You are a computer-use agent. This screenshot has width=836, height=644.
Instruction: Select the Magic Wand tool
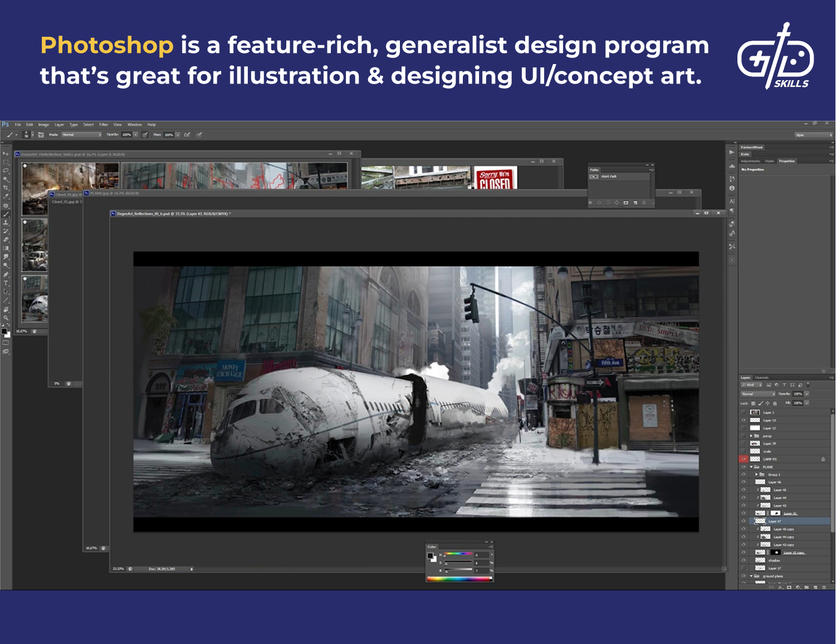pyautogui.click(x=6, y=179)
